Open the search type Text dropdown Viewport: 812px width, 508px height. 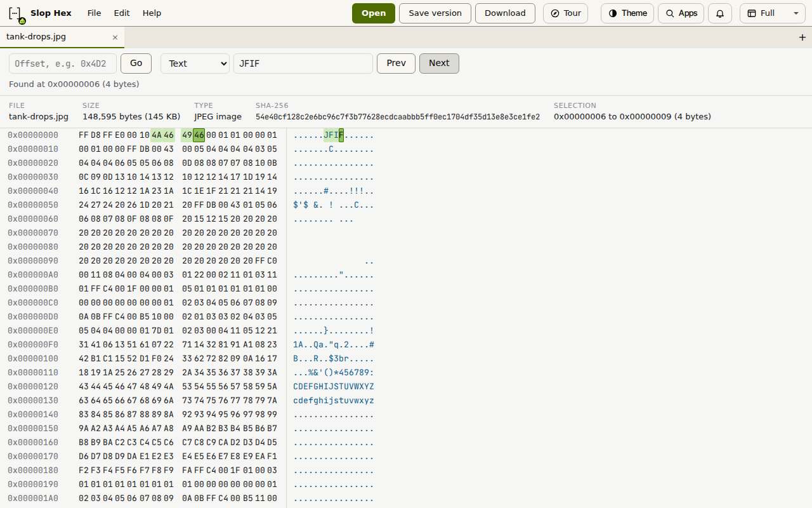coord(195,63)
